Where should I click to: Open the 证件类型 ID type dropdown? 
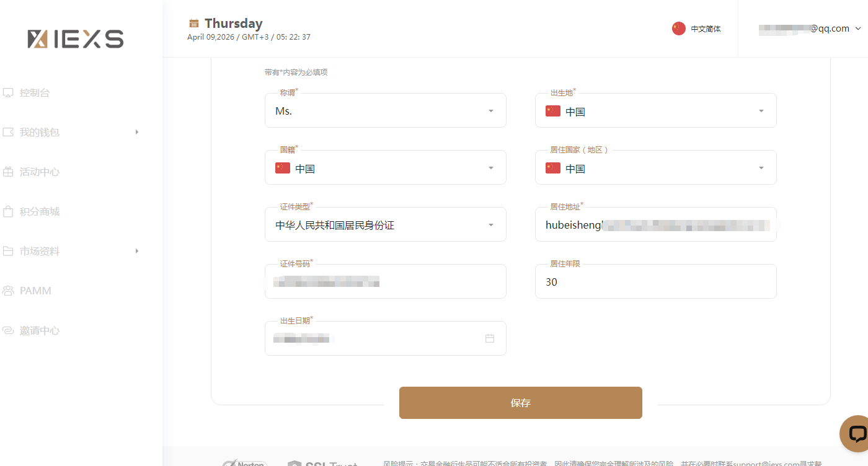(x=385, y=226)
